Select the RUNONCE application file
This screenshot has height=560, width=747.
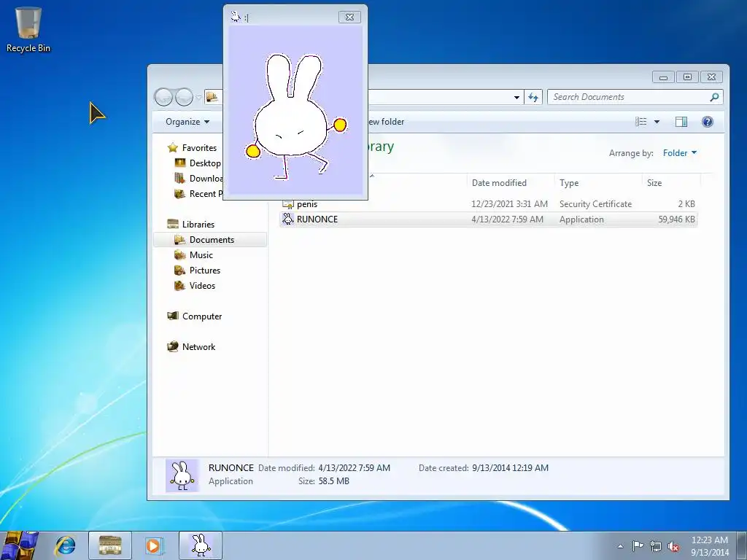(488, 219)
